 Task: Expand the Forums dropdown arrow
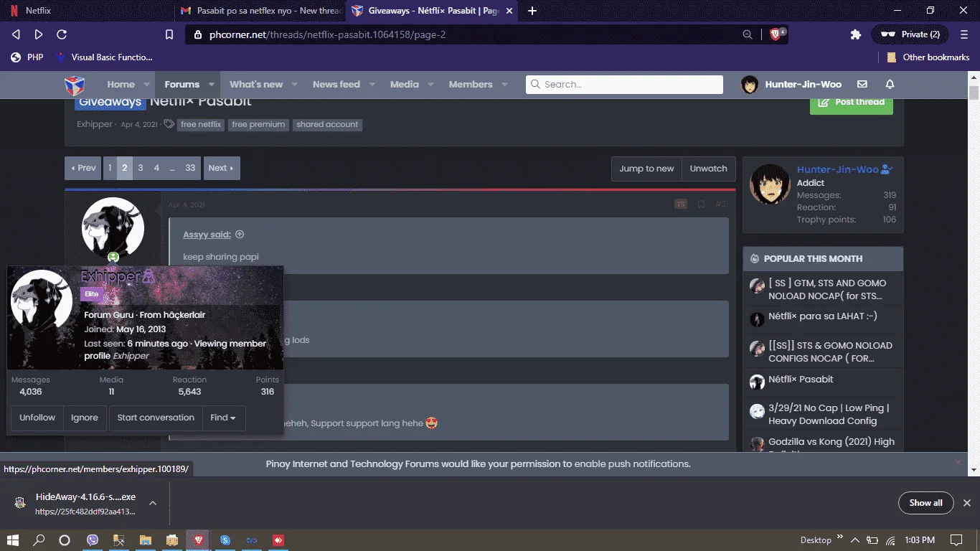(x=212, y=85)
